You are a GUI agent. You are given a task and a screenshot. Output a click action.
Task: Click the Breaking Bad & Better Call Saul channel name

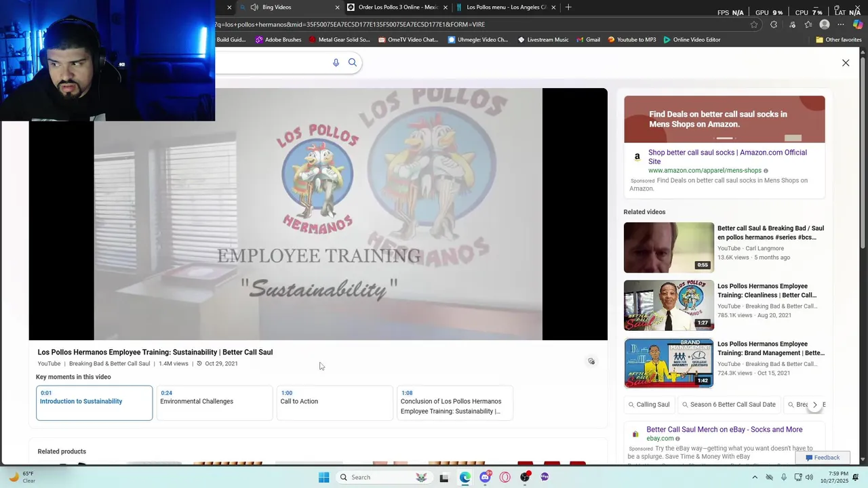click(109, 364)
